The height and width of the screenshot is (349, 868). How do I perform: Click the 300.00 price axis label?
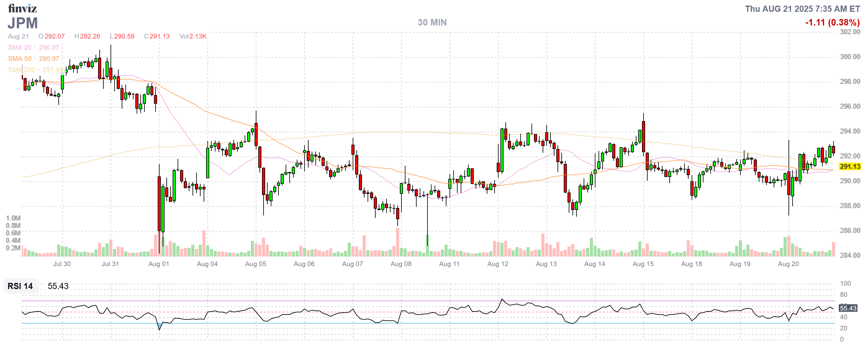[x=849, y=57]
